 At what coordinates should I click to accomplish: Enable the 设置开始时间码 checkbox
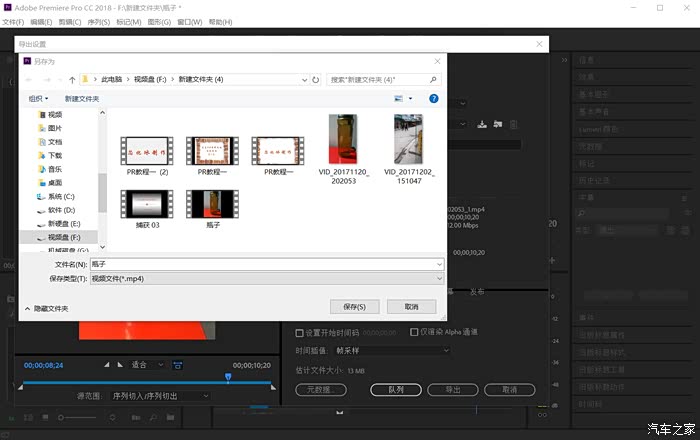coord(299,332)
